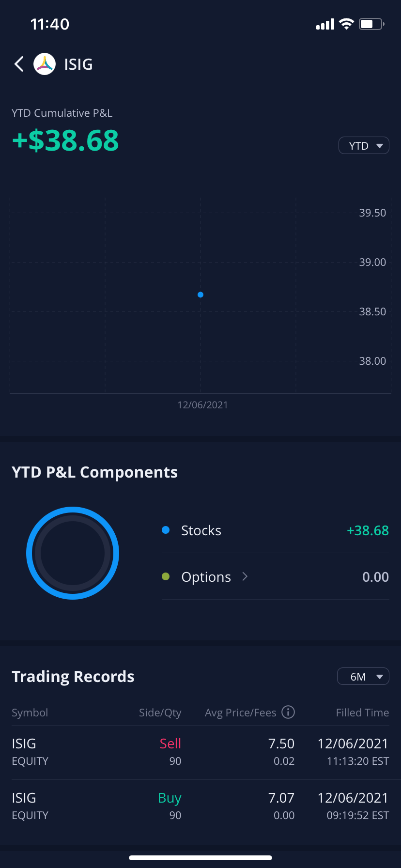
Task: Tap the blue P&L donut chart
Action: pos(73,553)
